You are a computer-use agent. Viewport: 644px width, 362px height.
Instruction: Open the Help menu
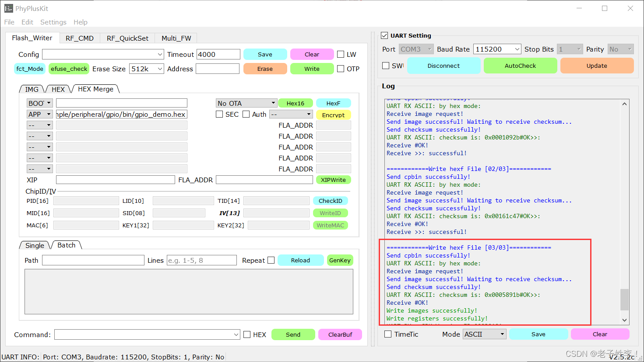(81, 22)
